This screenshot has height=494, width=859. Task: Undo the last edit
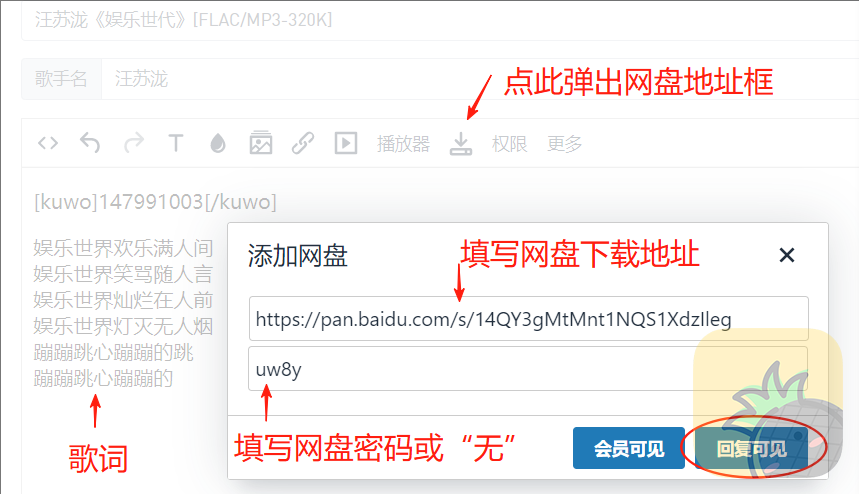tap(90, 143)
